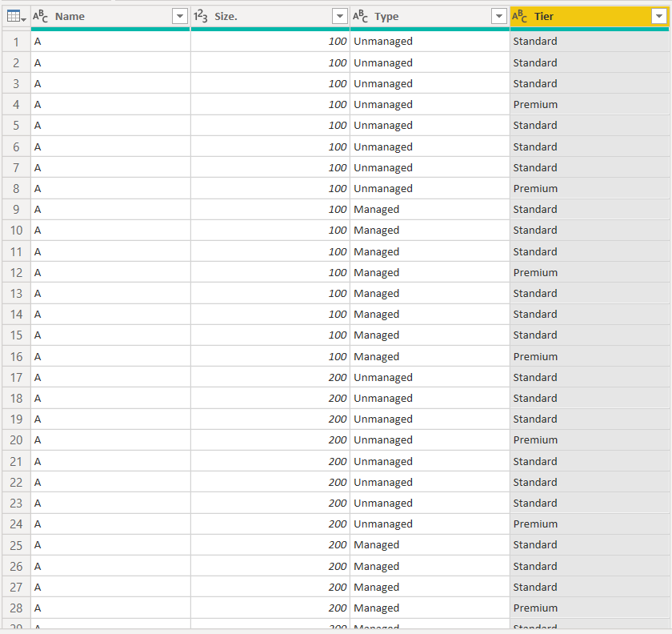Click Unmanaged in row 17

[x=383, y=378]
